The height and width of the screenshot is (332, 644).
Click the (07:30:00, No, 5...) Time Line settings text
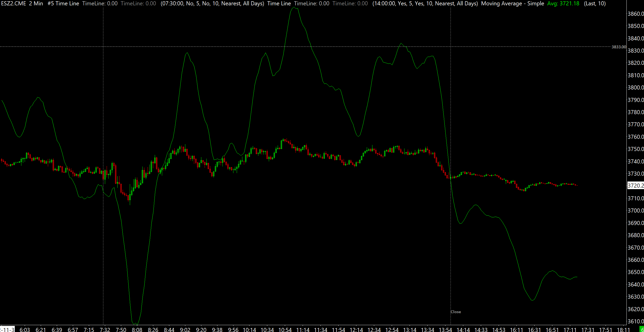tap(212, 4)
